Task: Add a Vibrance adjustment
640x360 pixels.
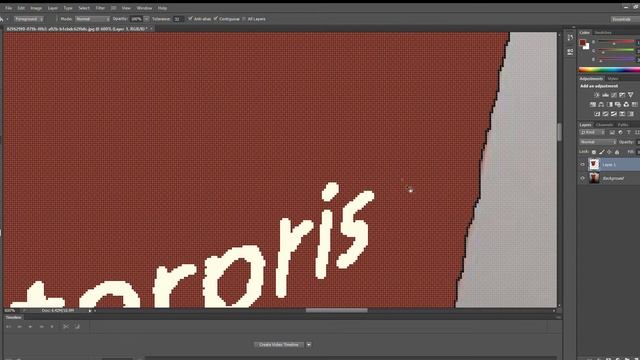Action: 631,95
